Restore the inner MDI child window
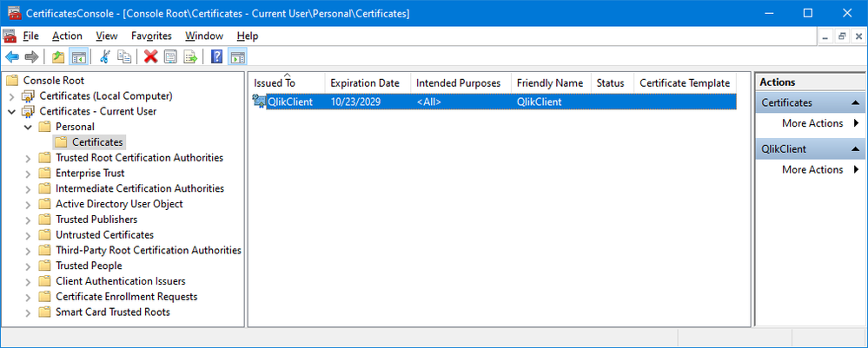Viewport: 868px width, 348px height. pyautogui.click(x=842, y=36)
